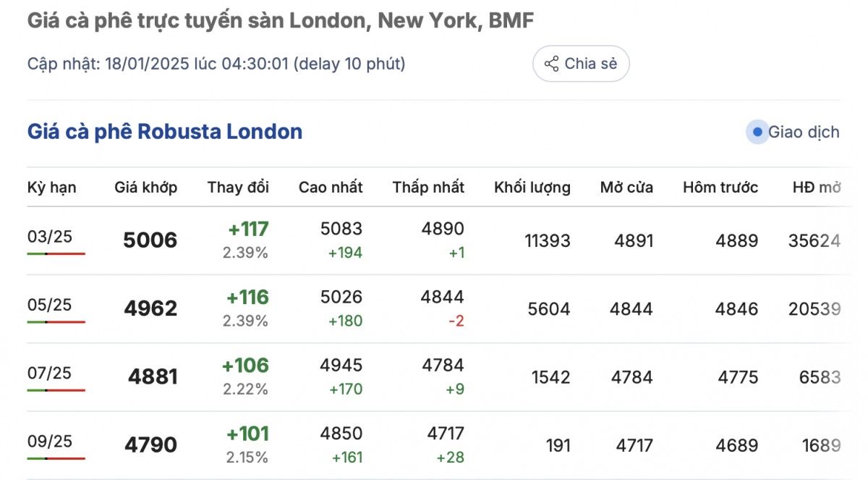Open the Giá cà phê Robusta London link

[165, 132]
